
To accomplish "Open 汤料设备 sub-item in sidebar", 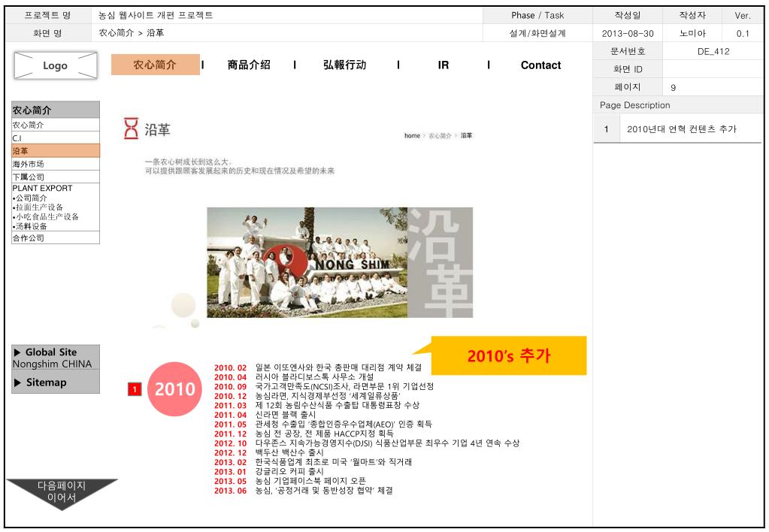I will pos(30,226).
